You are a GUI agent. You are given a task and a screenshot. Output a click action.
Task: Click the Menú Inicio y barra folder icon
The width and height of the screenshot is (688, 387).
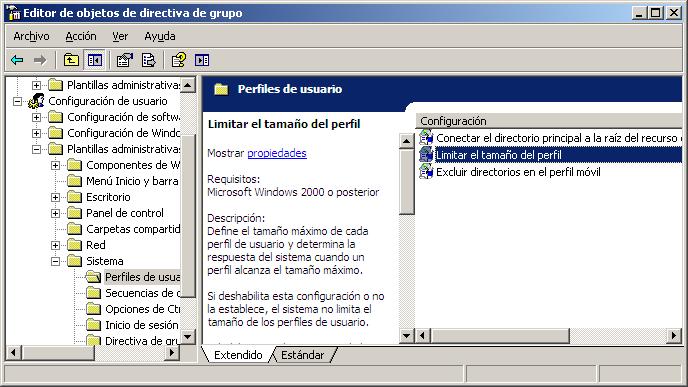coord(75,181)
